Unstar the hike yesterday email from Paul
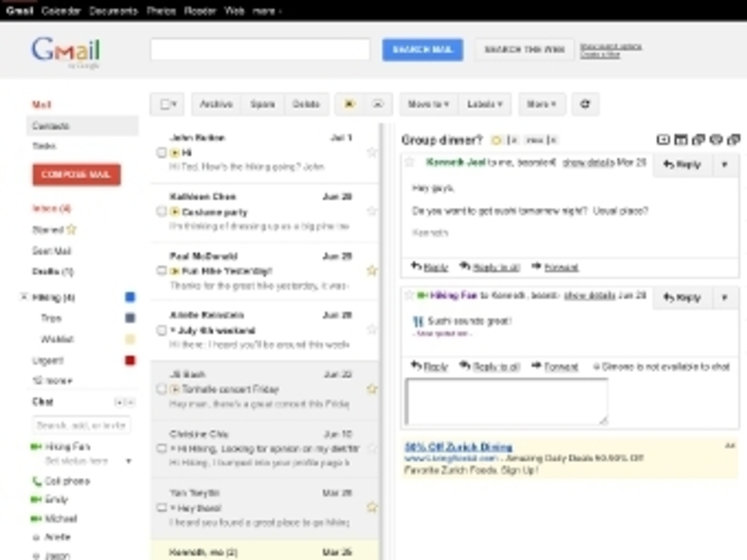The height and width of the screenshot is (560, 747). point(371,270)
